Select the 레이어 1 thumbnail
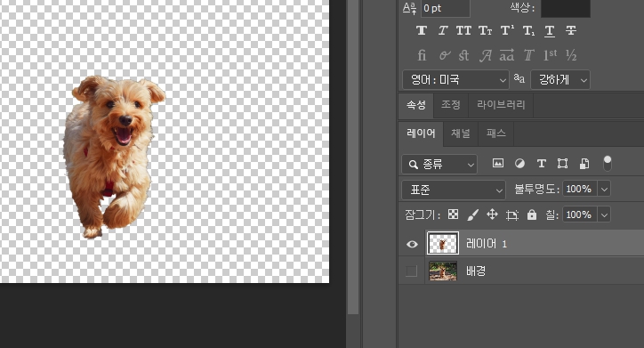 (x=443, y=243)
